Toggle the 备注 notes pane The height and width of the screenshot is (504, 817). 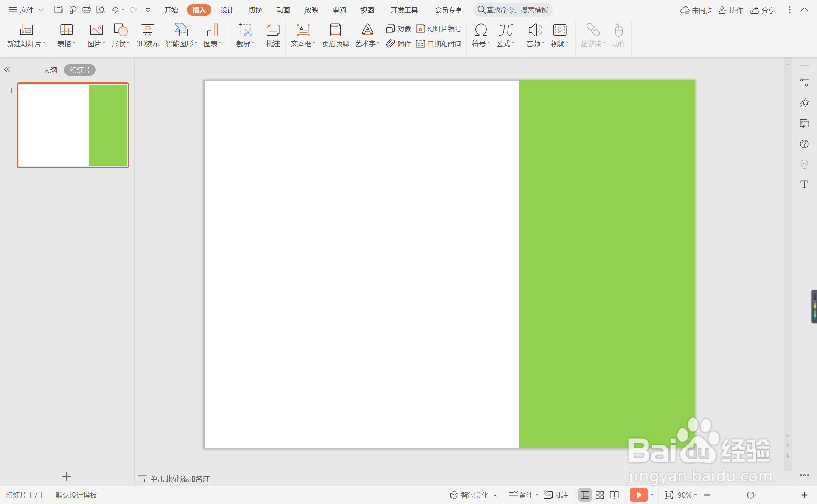tap(522, 495)
